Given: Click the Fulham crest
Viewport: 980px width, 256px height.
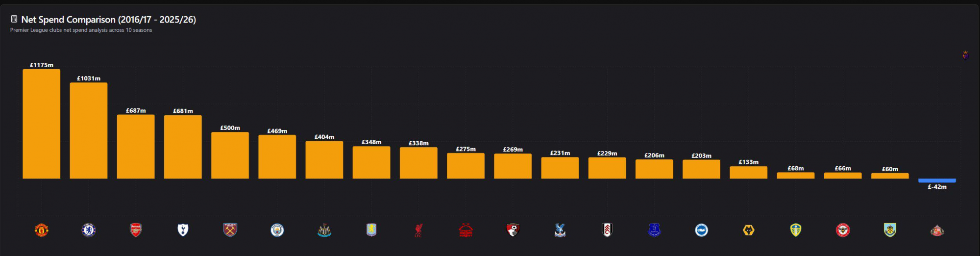Looking at the screenshot, I should 607,230.
